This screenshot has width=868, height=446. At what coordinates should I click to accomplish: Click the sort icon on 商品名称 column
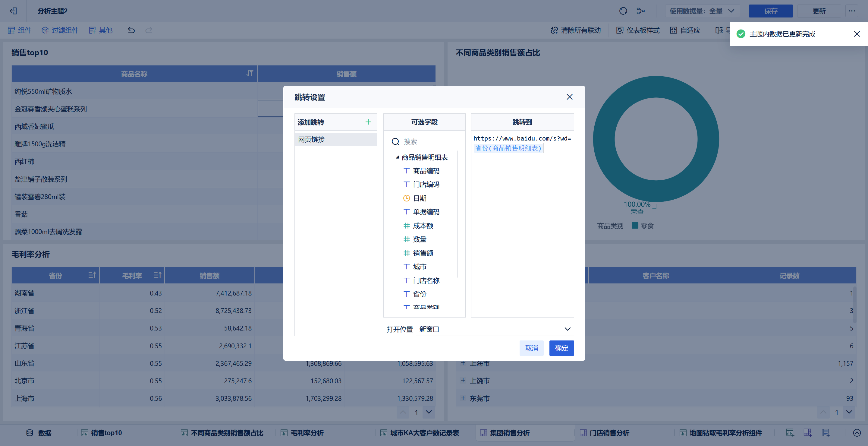(x=249, y=73)
